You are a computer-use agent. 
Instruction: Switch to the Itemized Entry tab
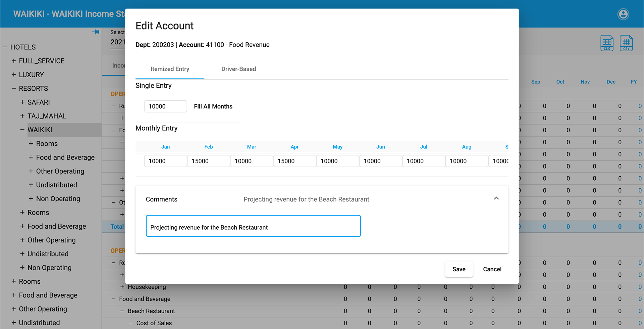(x=170, y=69)
